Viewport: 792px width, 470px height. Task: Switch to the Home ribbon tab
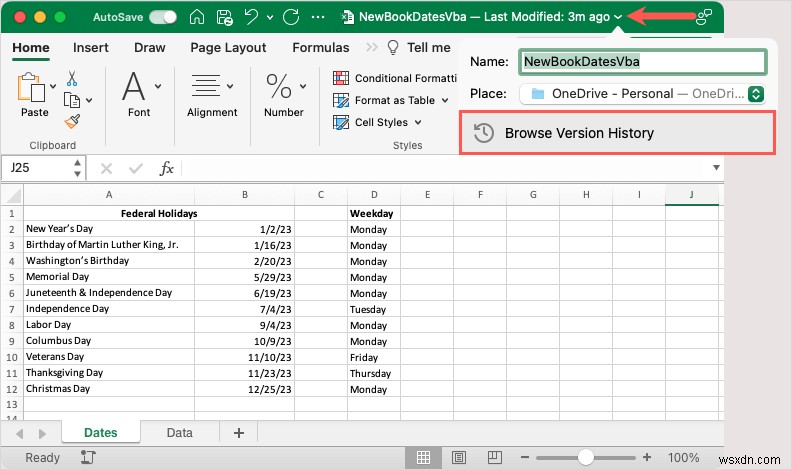coord(31,47)
